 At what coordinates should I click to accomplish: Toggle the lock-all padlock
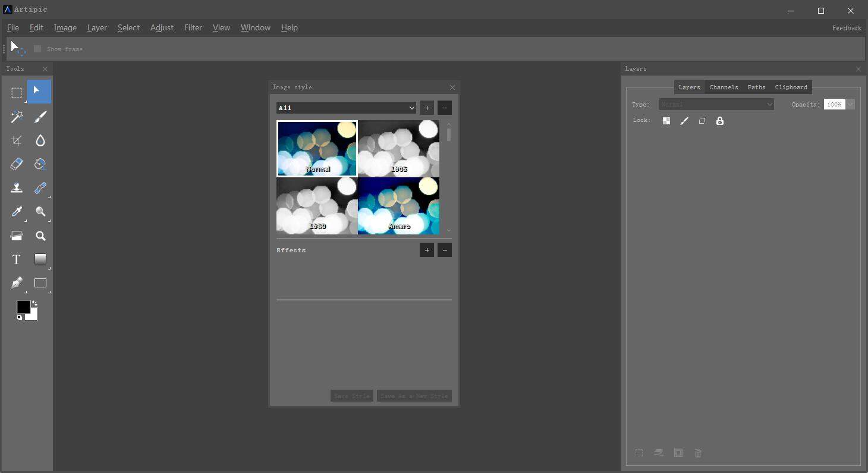click(720, 121)
